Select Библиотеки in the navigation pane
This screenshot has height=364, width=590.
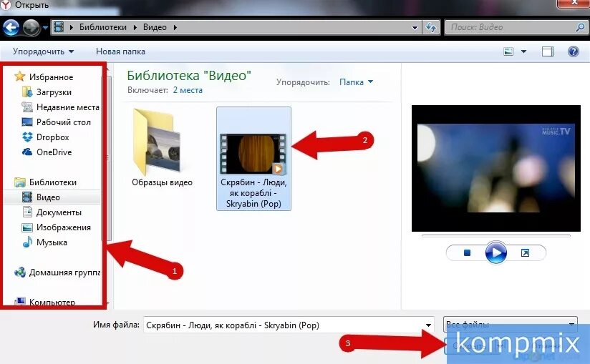pyautogui.click(x=53, y=182)
